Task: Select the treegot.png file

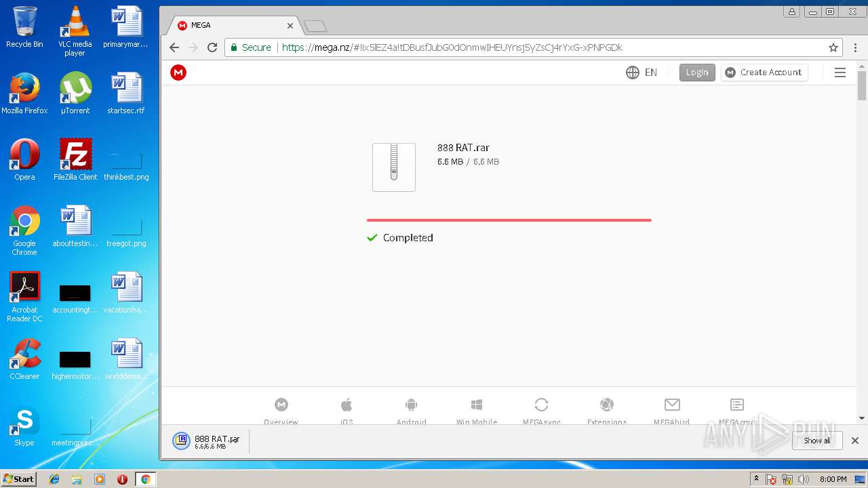Action: click(126, 232)
